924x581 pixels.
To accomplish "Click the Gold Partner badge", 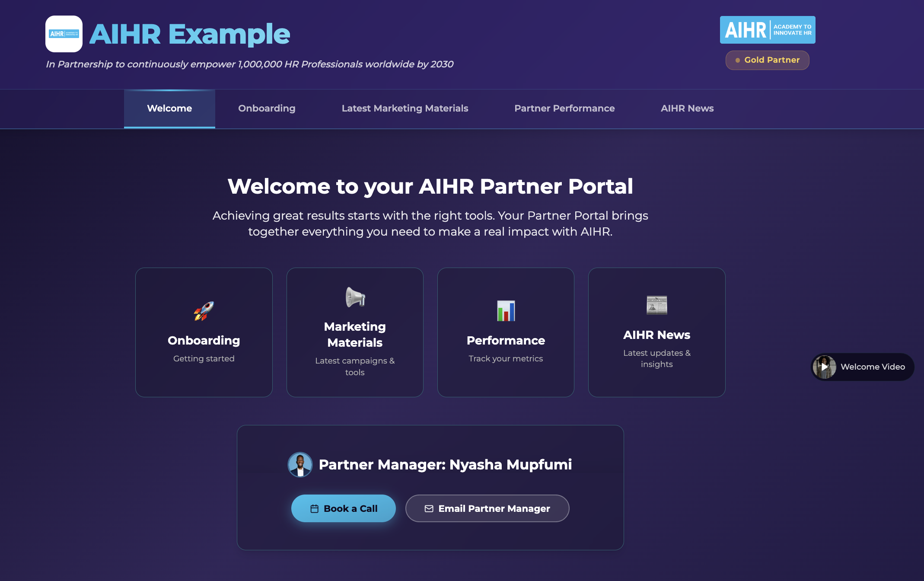I will coord(767,60).
